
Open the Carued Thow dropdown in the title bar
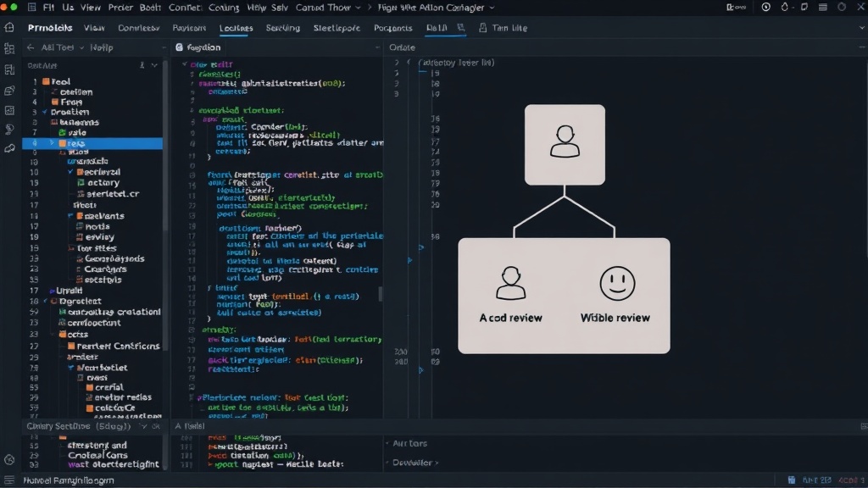(x=358, y=8)
